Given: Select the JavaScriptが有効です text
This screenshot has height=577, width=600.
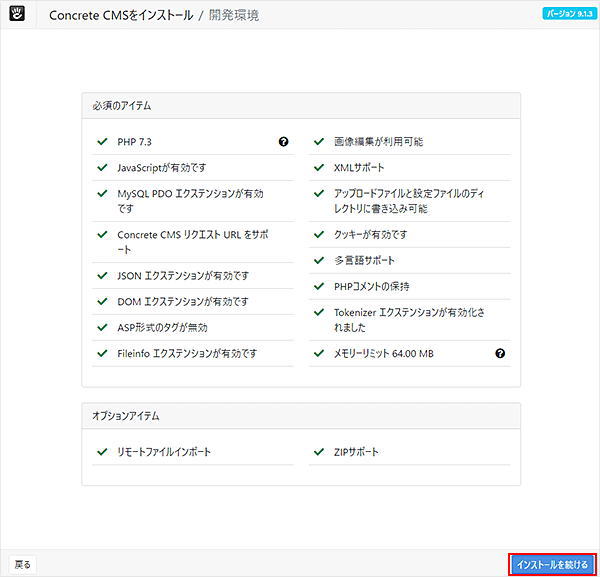Looking at the screenshot, I should click(162, 168).
